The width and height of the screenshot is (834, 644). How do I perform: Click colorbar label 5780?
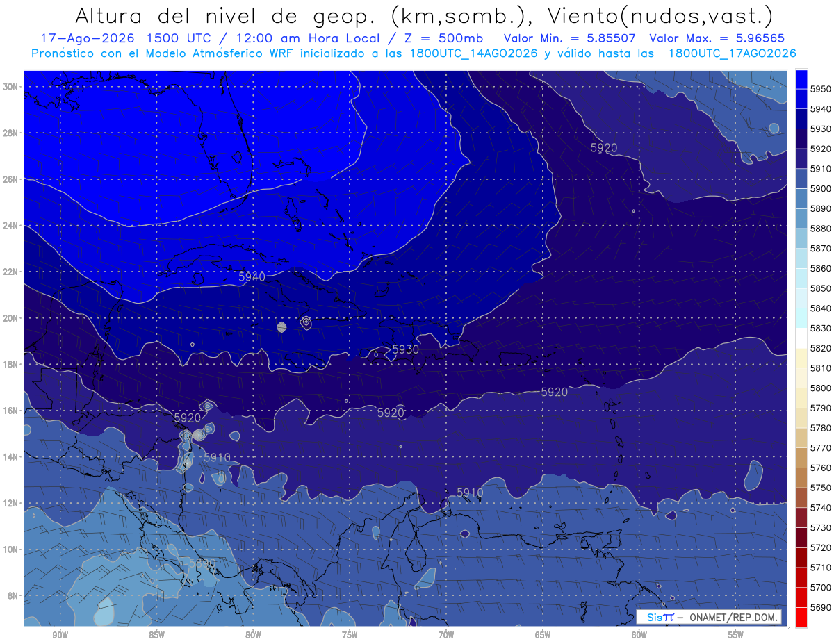(821, 428)
